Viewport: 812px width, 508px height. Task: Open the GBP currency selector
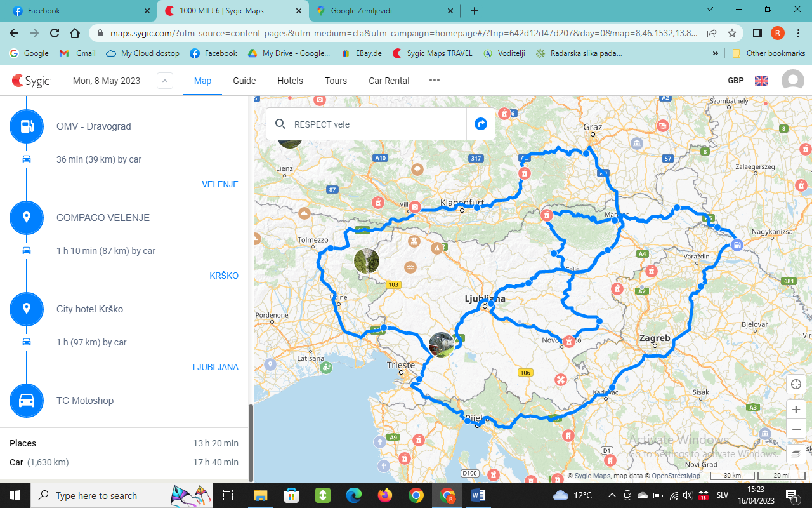point(735,81)
